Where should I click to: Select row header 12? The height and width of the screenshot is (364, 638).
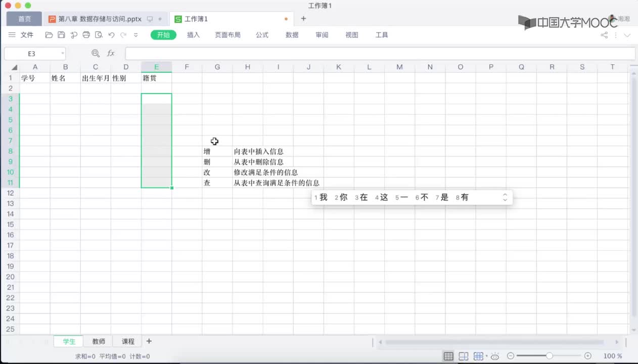[10, 193]
